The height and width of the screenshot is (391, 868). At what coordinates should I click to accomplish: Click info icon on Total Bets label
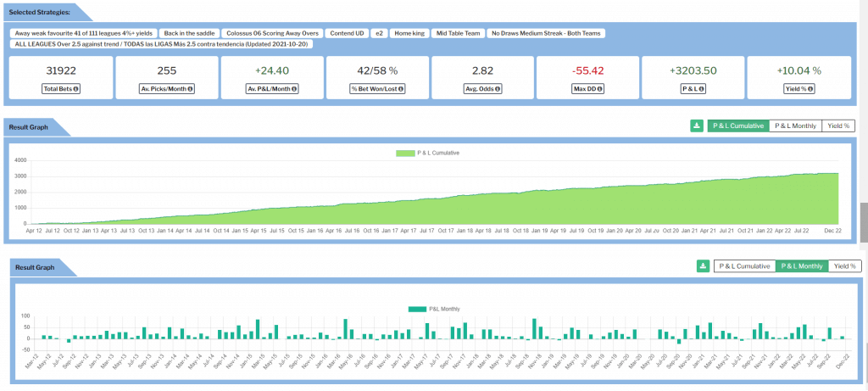click(x=76, y=89)
